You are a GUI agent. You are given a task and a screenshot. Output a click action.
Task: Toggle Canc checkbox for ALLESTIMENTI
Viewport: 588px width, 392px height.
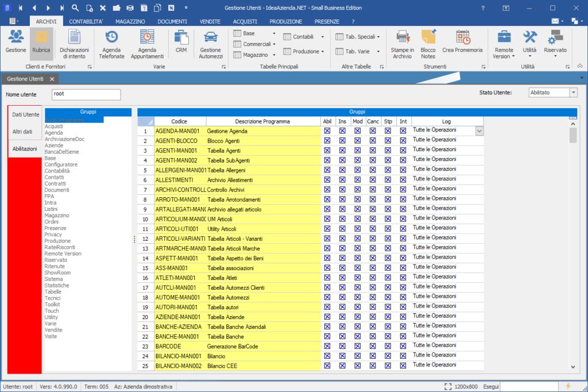(372, 179)
